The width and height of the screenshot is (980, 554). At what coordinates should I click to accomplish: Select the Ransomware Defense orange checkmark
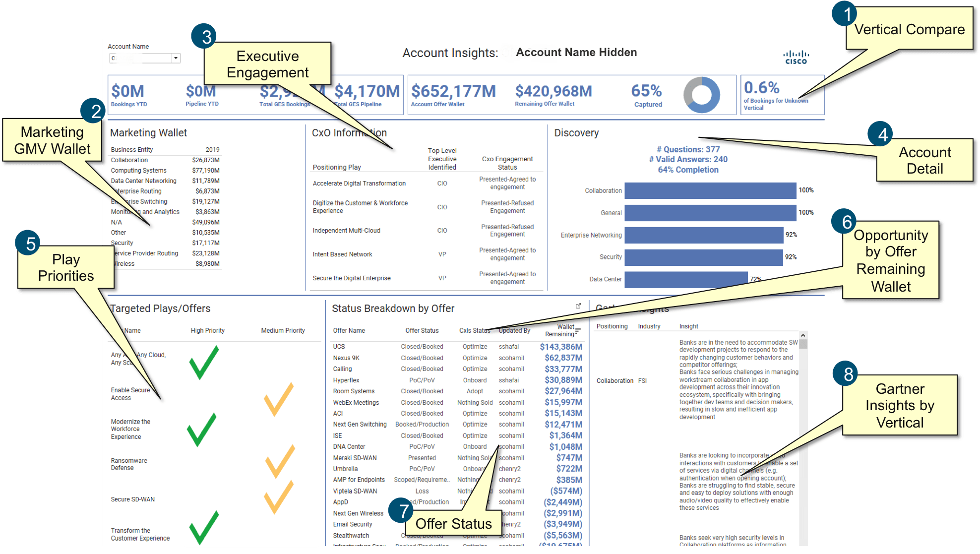tap(280, 461)
